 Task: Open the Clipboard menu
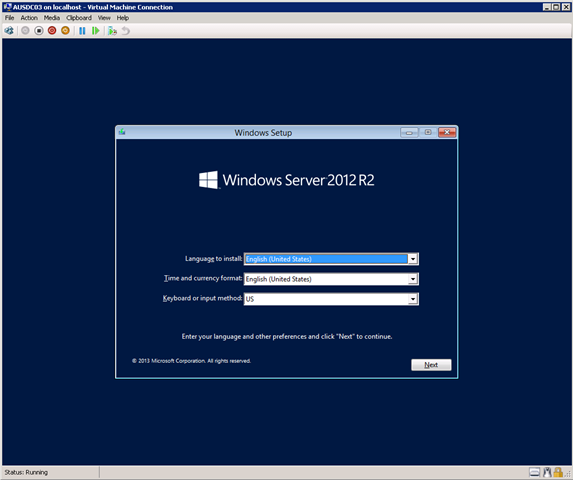click(79, 18)
